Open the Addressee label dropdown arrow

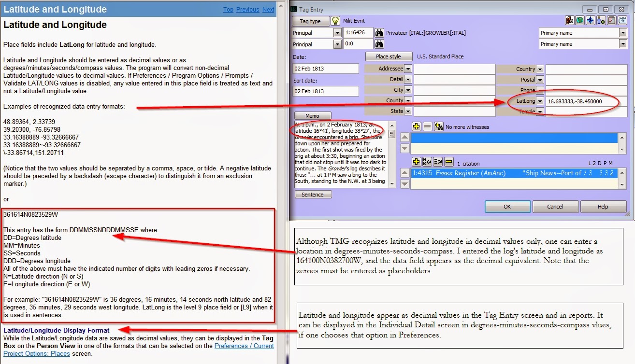[408, 69]
